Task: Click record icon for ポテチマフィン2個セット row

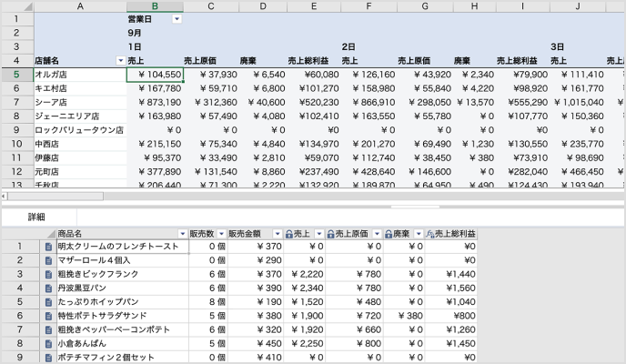Action: (x=48, y=357)
